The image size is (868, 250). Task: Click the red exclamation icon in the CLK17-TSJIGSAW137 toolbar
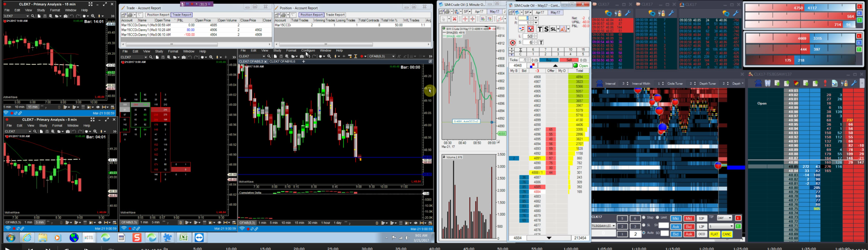825,83
